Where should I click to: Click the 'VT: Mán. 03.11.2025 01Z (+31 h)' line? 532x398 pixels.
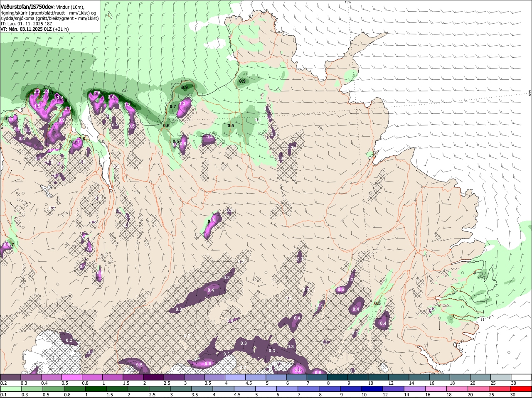34,29
